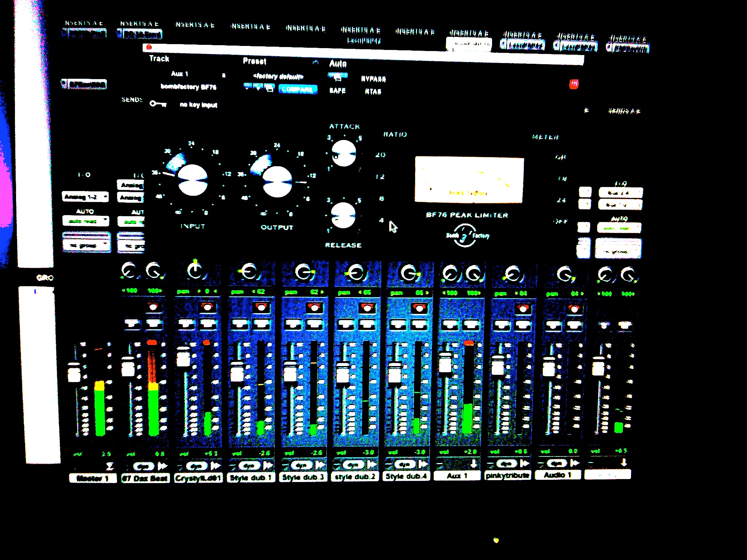This screenshot has height=560, width=747.
Task: Open the factory default preset dropdown
Action: point(278,76)
